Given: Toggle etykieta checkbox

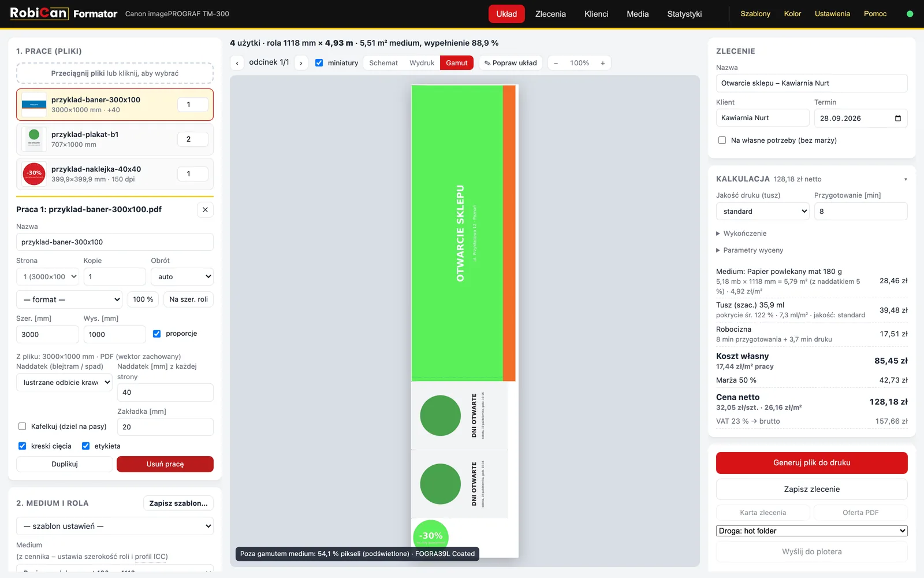Looking at the screenshot, I should click(85, 446).
